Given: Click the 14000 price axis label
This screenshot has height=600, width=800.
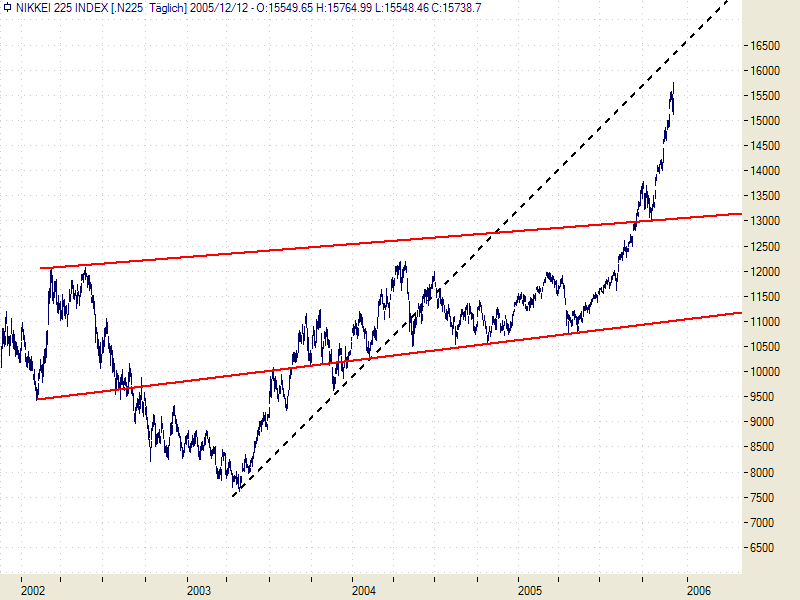Looking at the screenshot, I should [x=765, y=171].
